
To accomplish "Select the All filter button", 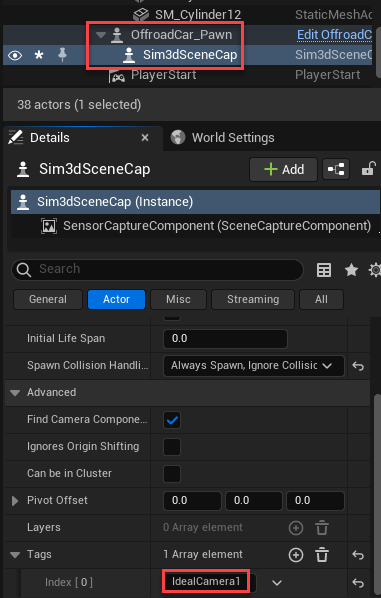I will click(321, 299).
